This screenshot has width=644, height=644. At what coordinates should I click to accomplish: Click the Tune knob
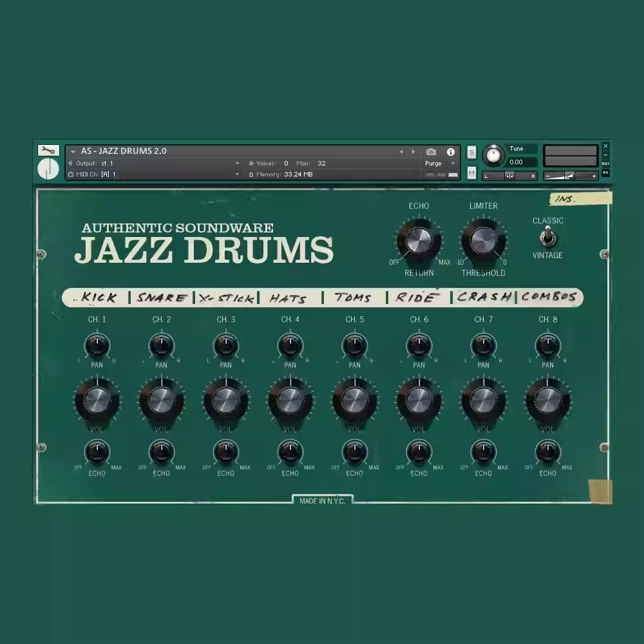493,155
